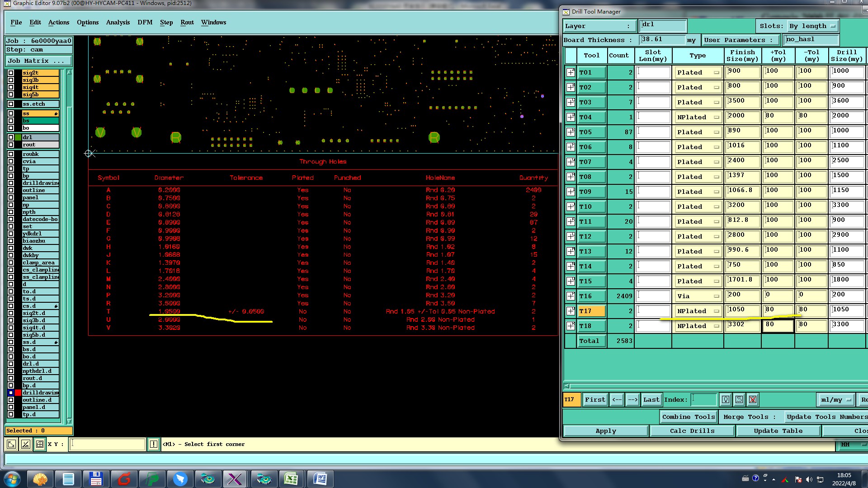The width and height of the screenshot is (868, 488).
Task: Click the keyboard input tray icon
Action: tap(745, 478)
